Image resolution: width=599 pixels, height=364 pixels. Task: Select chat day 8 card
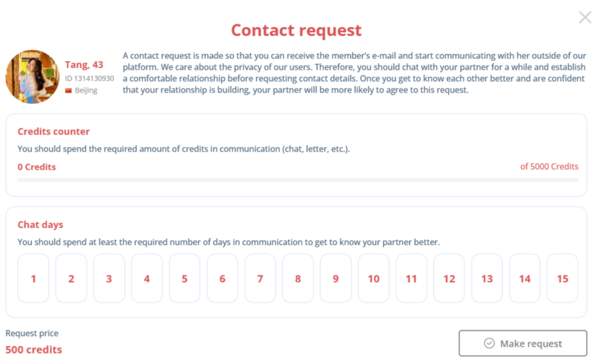(298, 279)
